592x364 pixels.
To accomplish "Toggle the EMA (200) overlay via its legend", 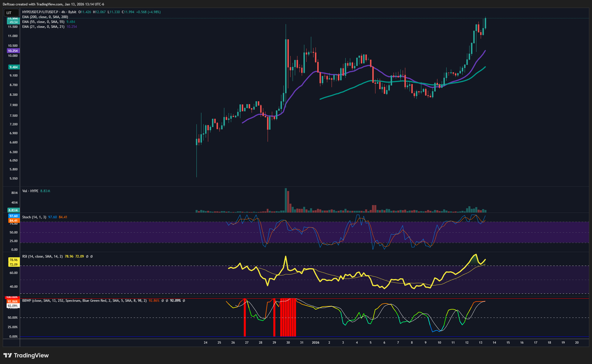I will pyautogui.click(x=44, y=16).
